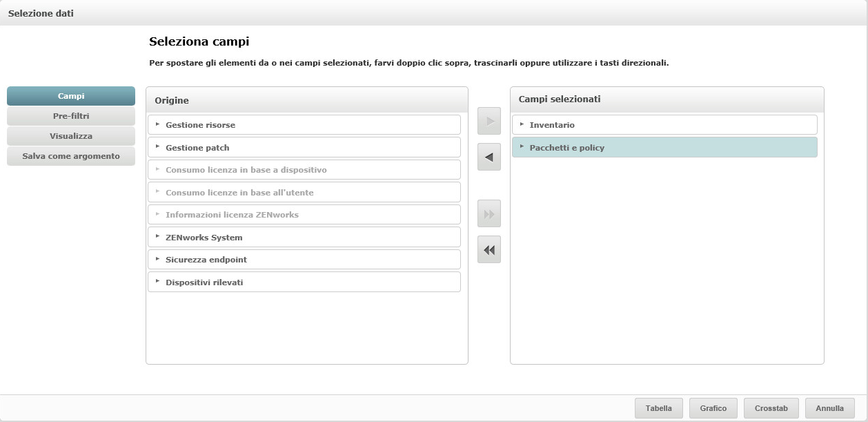The height and width of the screenshot is (422, 868).
Task: Go to the Visualizza tab
Action: coord(71,136)
